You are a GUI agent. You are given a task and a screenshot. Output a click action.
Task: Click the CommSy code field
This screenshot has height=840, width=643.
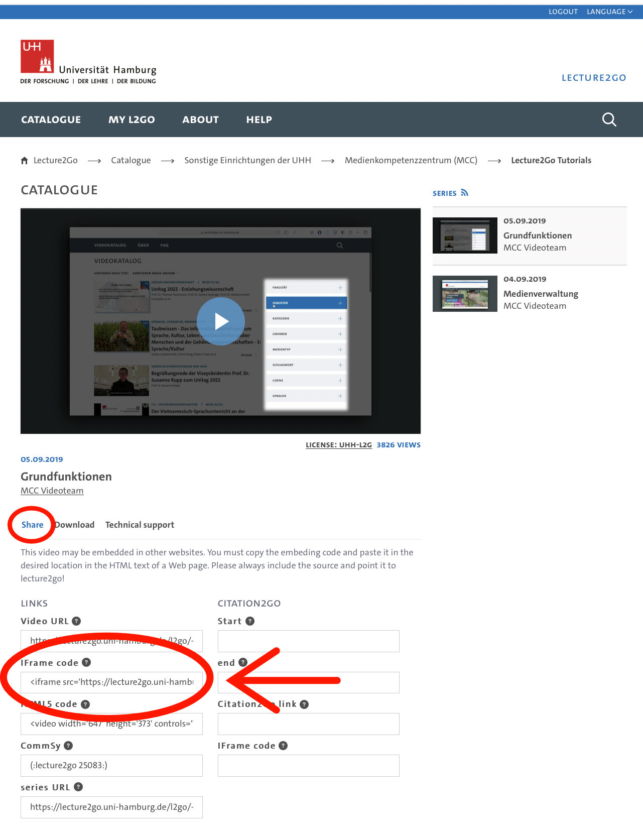click(x=111, y=766)
